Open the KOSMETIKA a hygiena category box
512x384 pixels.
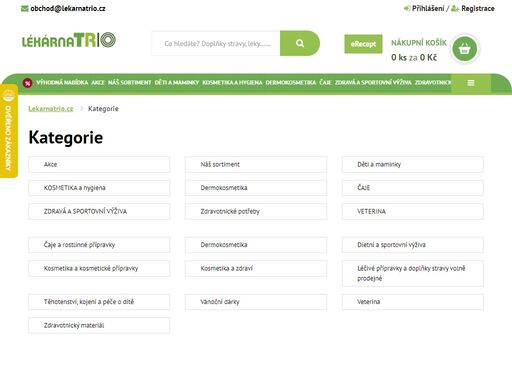(x=99, y=188)
